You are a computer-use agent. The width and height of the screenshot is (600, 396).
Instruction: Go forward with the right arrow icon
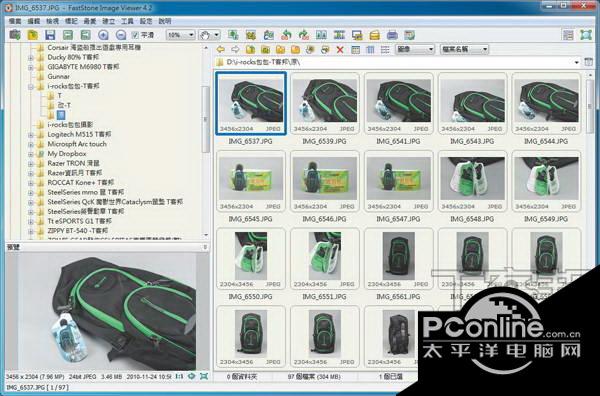click(x=235, y=49)
